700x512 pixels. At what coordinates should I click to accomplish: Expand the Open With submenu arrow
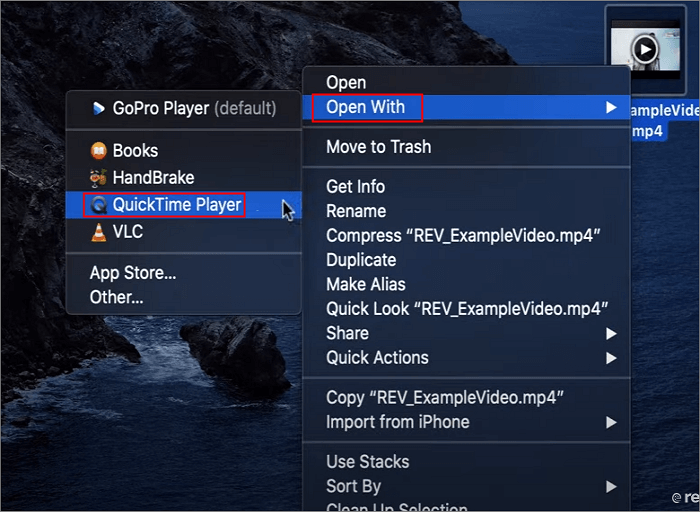point(611,107)
